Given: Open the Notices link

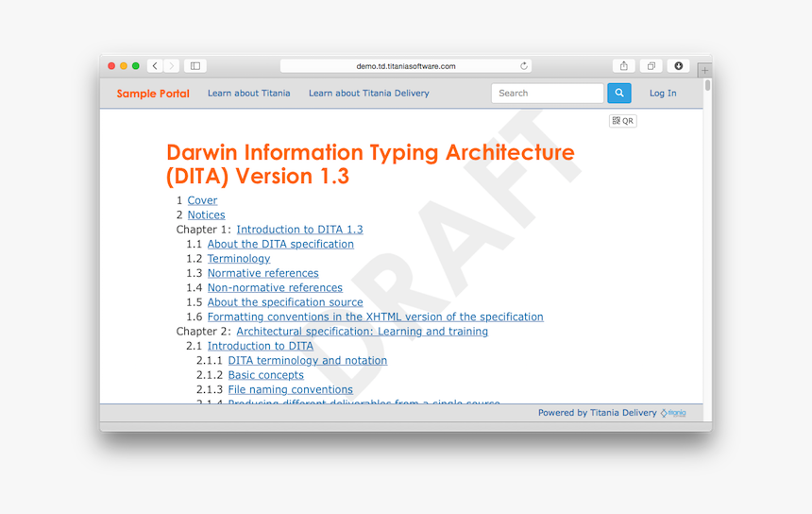Looking at the screenshot, I should pos(206,215).
